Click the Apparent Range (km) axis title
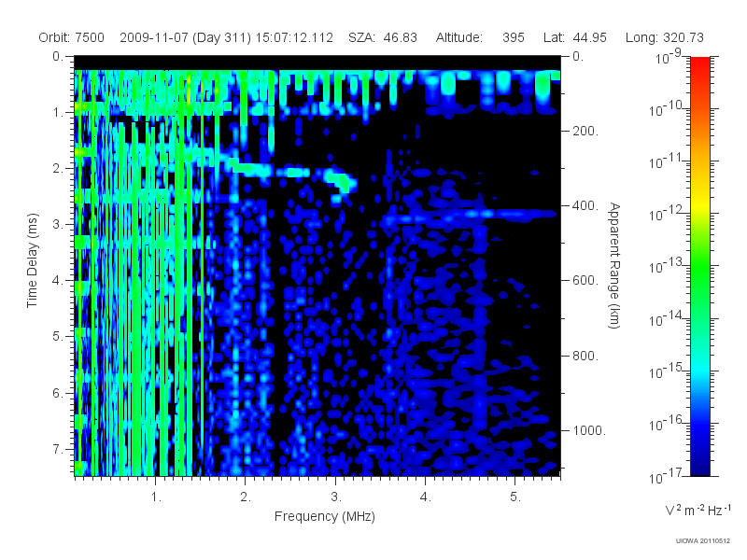Viewport: 747px width, 560px height. click(614, 265)
